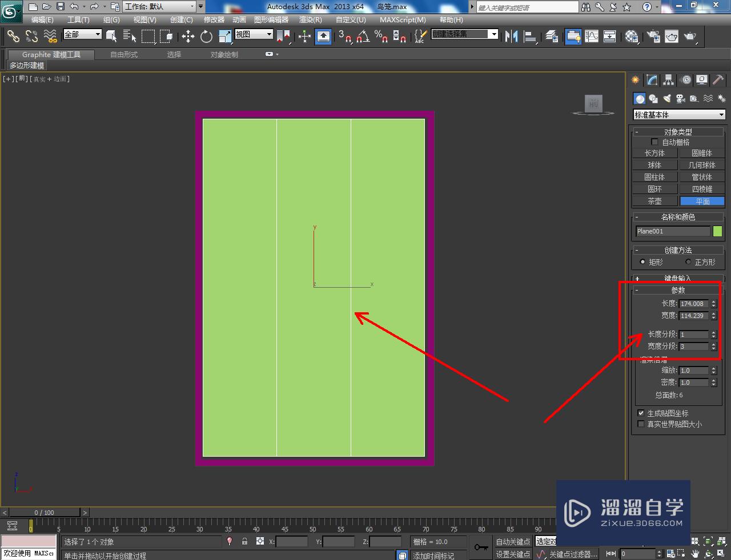
Task: Switch to the 自由形式 ribbon tab
Action: click(x=124, y=55)
